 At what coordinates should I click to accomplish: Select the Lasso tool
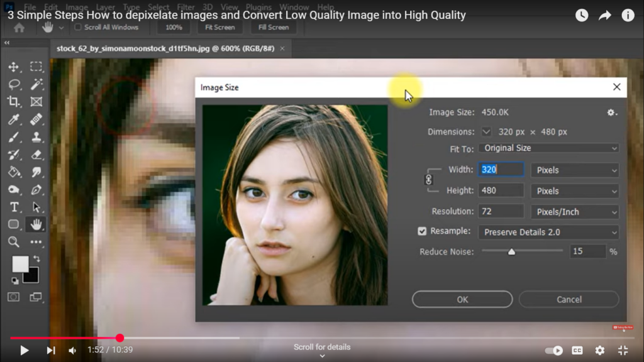pyautogui.click(x=14, y=84)
